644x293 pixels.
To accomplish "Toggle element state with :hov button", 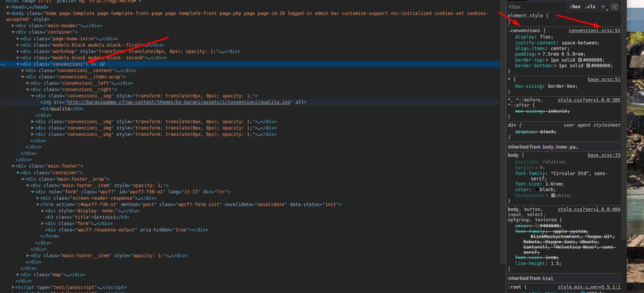I will point(575,6).
